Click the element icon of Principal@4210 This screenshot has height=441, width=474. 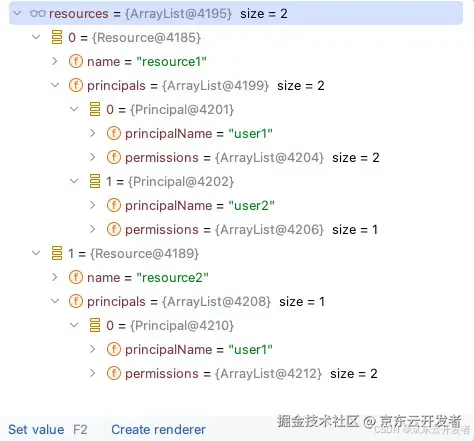(x=95, y=325)
